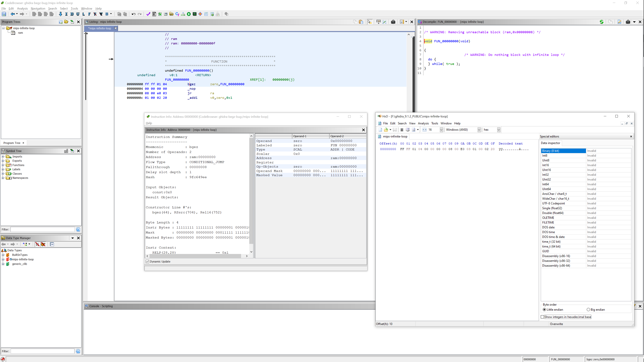Create function with the F toolbar icon
The width and height of the screenshot is (644, 362).
(89, 14)
